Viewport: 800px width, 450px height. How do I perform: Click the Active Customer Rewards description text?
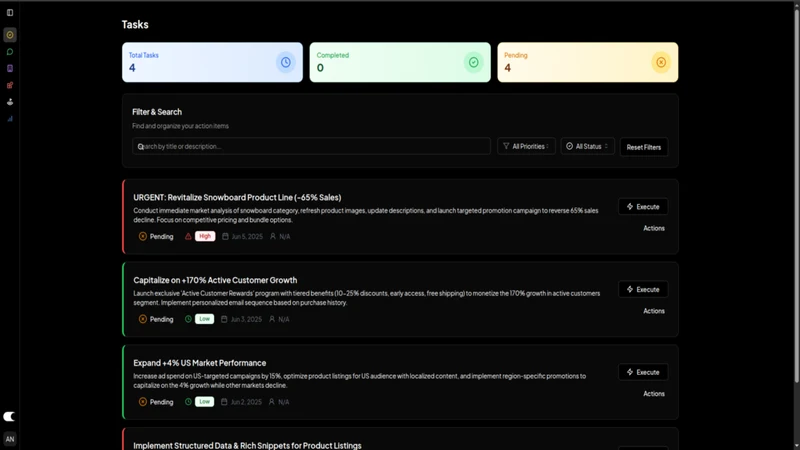[x=367, y=298]
